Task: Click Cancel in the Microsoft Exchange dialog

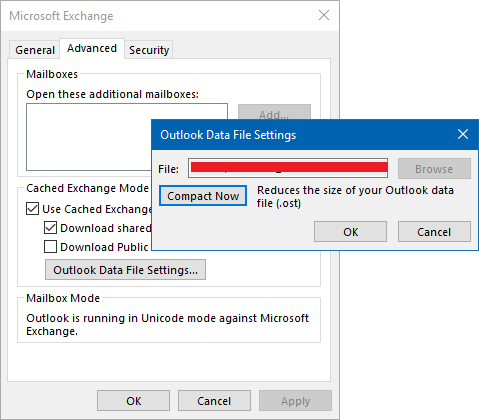Action: coord(214,401)
